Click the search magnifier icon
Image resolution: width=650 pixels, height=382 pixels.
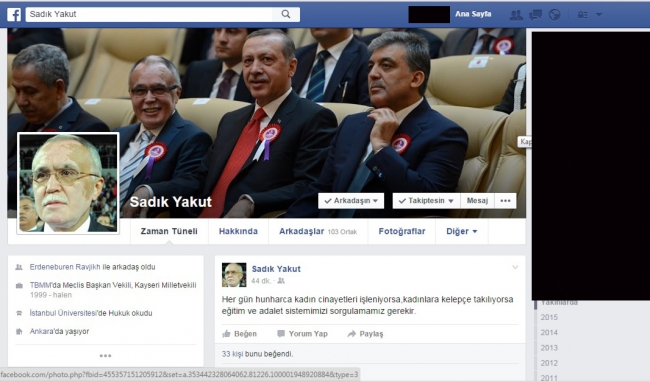(286, 14)
